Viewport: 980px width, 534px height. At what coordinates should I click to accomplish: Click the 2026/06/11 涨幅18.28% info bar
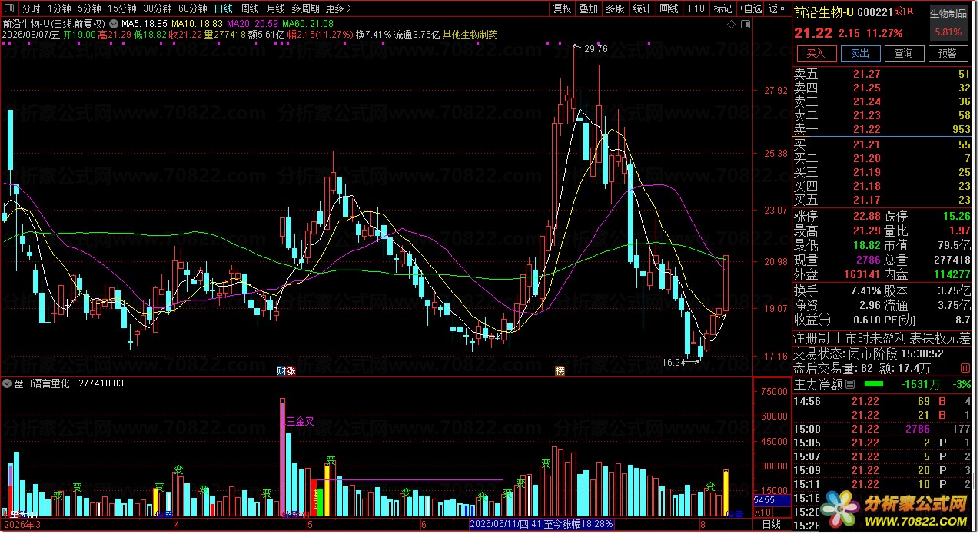click(540, 524)
